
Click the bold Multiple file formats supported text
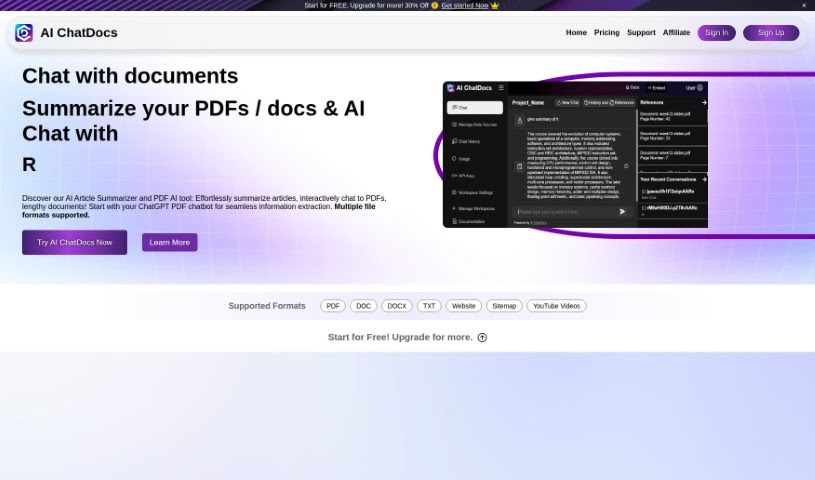click(x=199, y=211)
